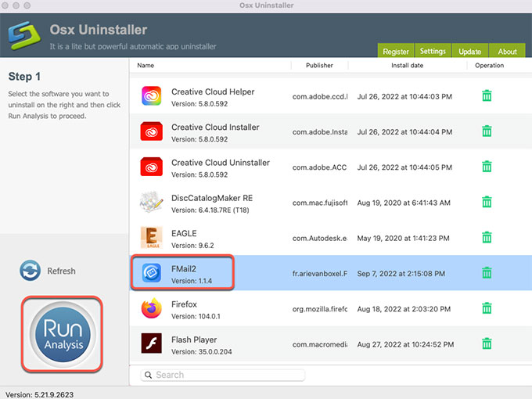Click the com.adobe.ccd publisher cell
This screenshot has height=399, width=532.
pyautogui.click(x=320, y=97)
